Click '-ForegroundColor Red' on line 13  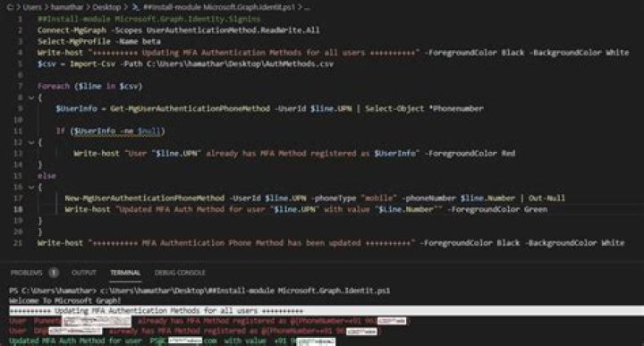tap(470, 153)
